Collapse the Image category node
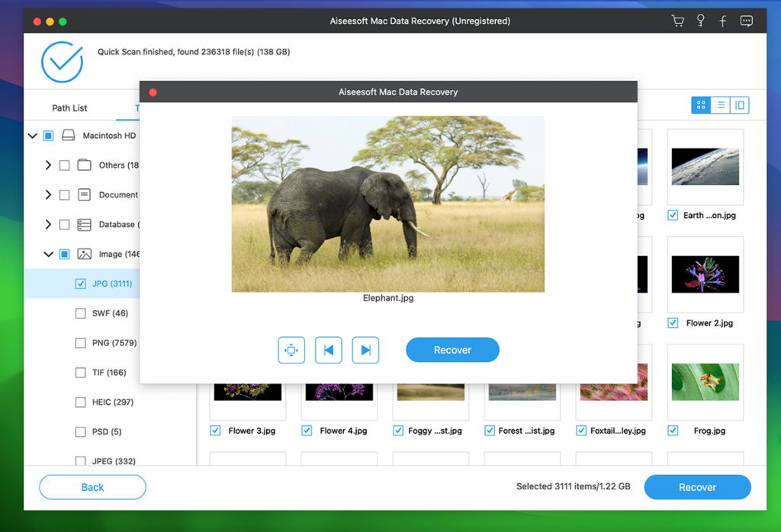 48,255
